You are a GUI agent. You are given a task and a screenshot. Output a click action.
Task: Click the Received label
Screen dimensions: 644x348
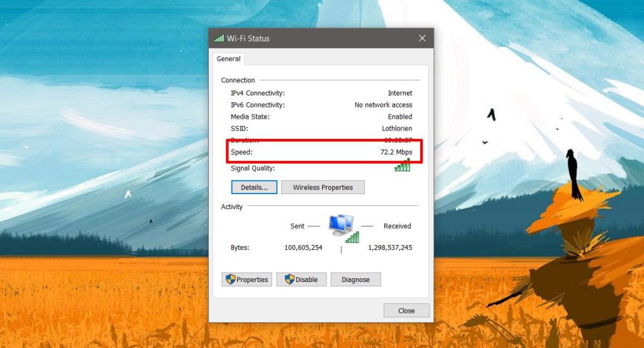click(x=397, y=226)
